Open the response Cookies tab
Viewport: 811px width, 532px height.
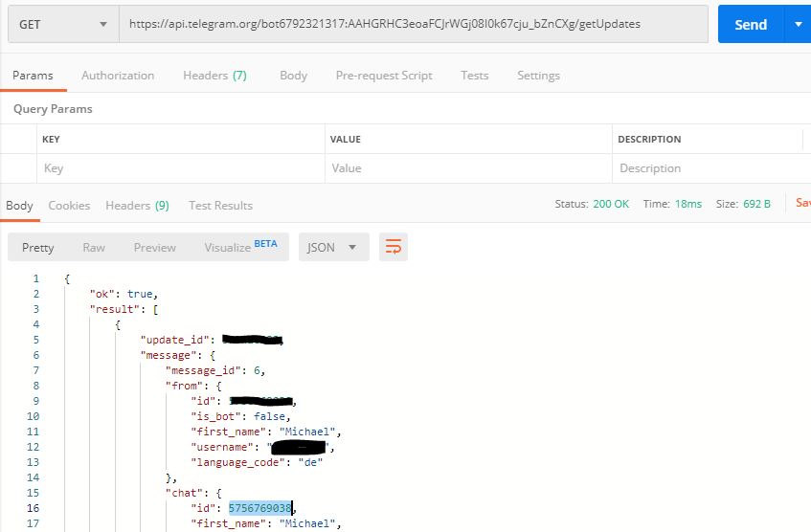click(x=69, y=206)
